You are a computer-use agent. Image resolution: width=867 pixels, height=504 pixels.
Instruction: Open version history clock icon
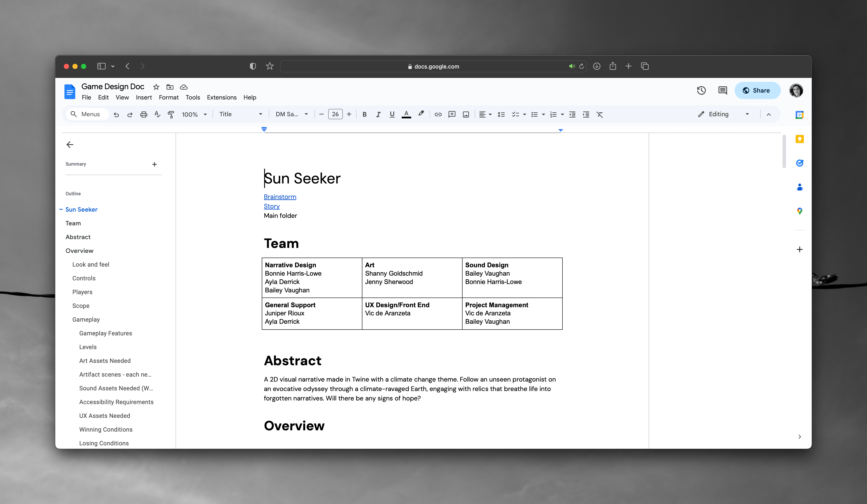(x=701, y=90)
